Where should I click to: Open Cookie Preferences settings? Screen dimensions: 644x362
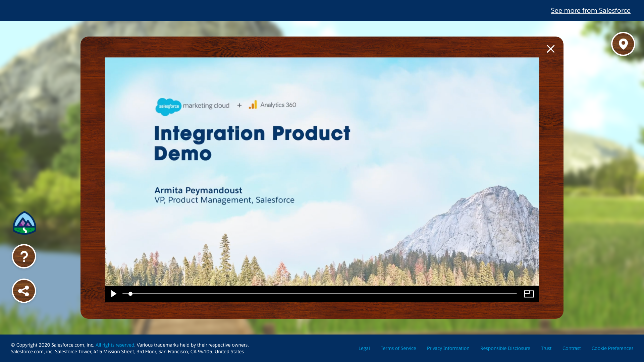[612, 348]
